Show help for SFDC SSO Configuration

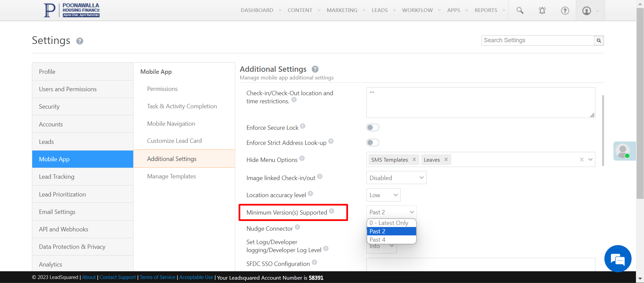pos(314,262)
